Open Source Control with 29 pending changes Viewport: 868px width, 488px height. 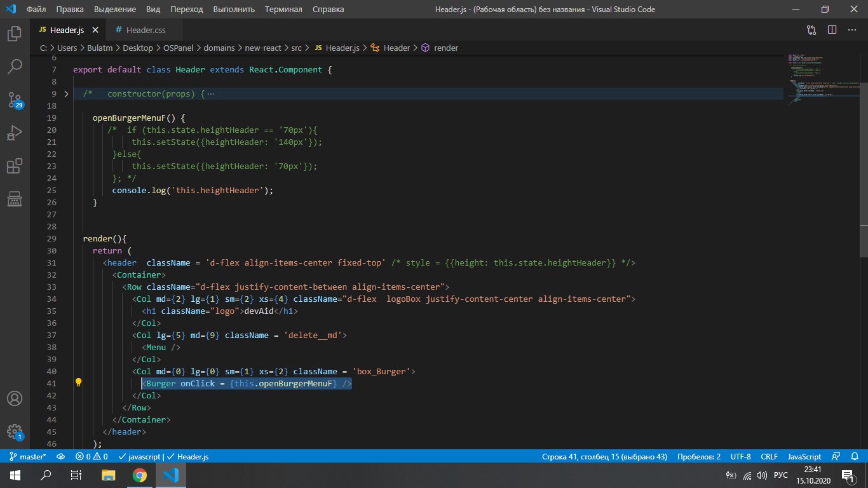(14, 99)
